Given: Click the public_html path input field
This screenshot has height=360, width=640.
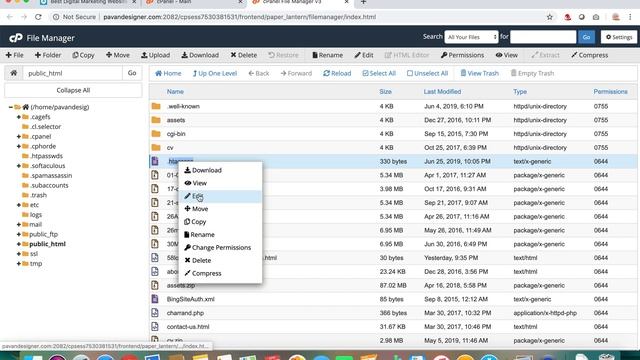Looking at the screenshot, I should click(73, 73).
